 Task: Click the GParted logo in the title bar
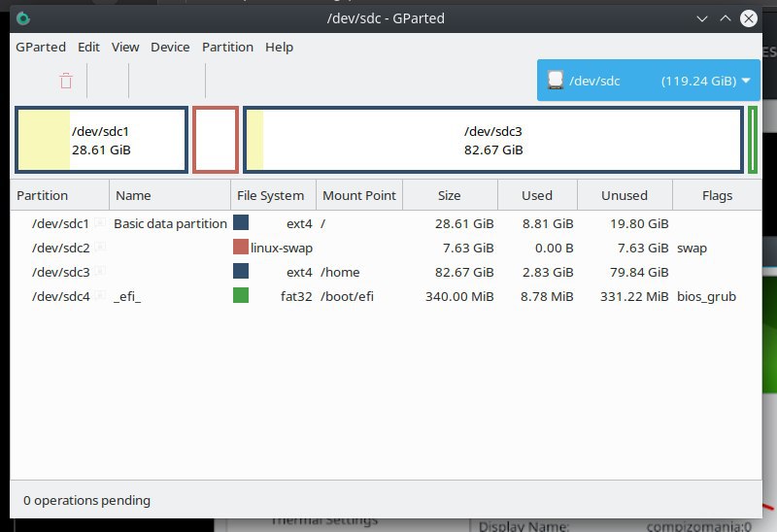[23, 18]
